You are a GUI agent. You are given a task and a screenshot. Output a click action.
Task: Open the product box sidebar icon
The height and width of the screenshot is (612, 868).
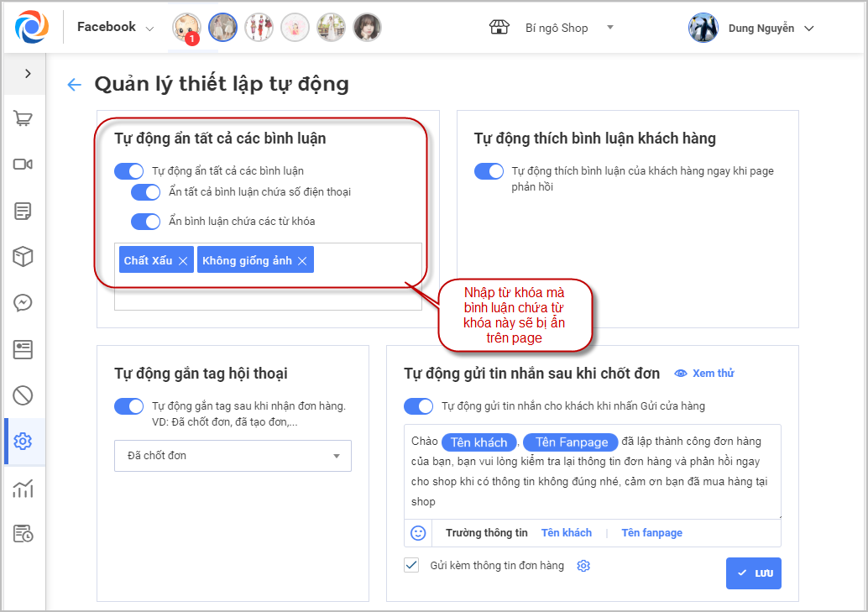tap(23, 256)
